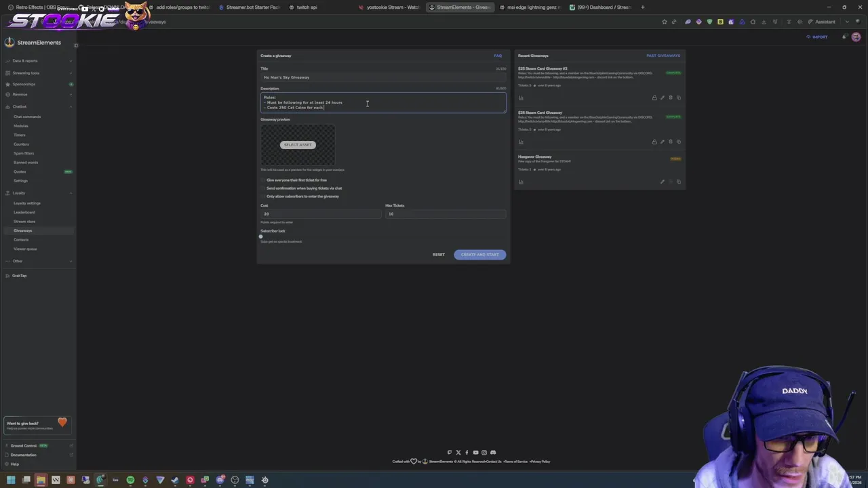Launch Spotify from the taskbar
The image size is (868, 488).
[x=130, y=480]
